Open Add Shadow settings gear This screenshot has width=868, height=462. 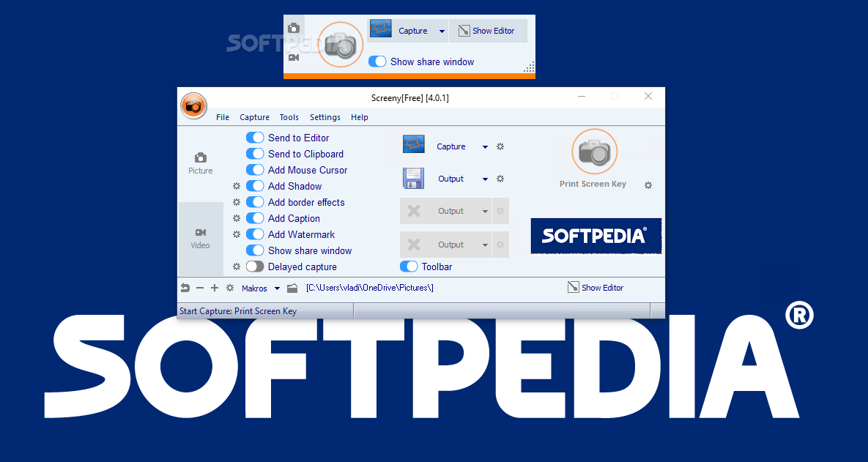(x=237, y=186)
